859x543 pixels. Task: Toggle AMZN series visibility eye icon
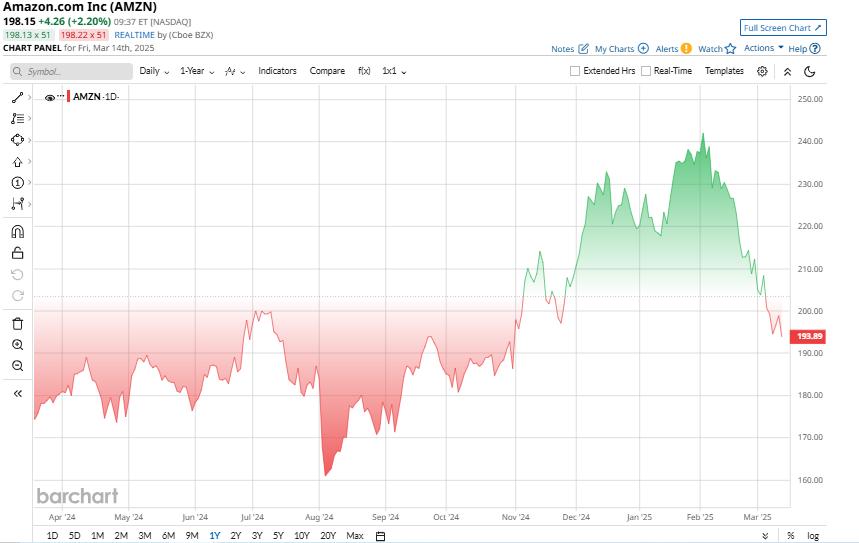point(49,98)
